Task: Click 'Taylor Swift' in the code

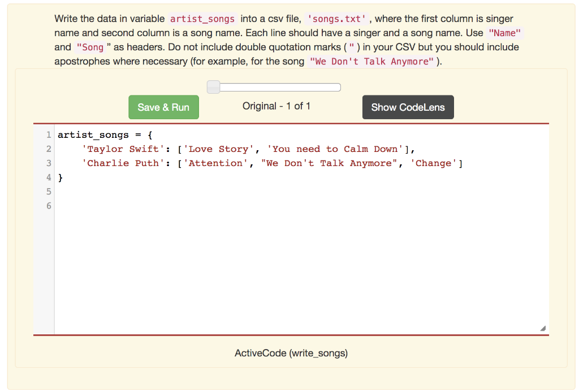Action: point(123,149)
